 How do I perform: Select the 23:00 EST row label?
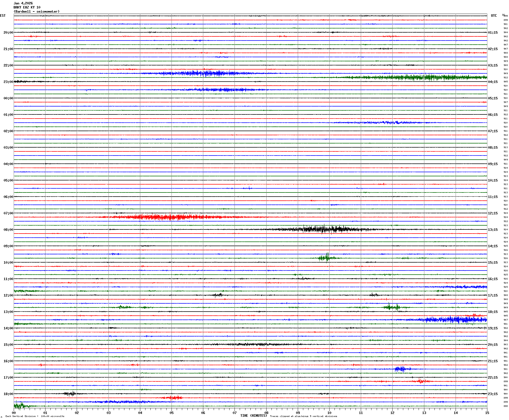(x=8, y=82)
